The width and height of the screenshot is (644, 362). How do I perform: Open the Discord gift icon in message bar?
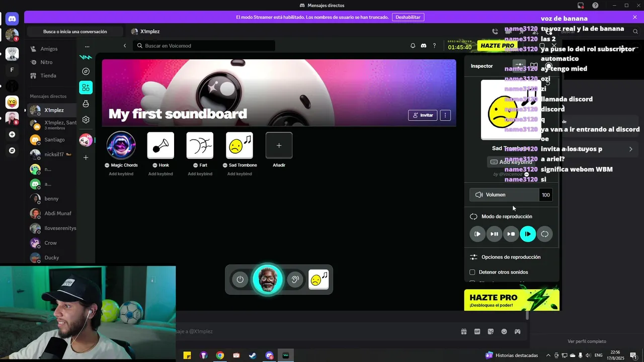point(463,331)
